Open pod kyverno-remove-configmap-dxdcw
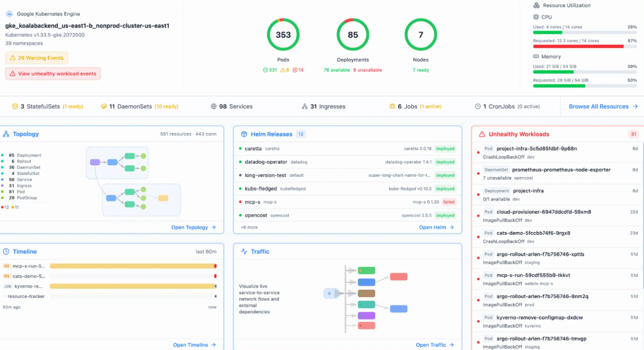The image size is (644, 350). tap(557, 321)
